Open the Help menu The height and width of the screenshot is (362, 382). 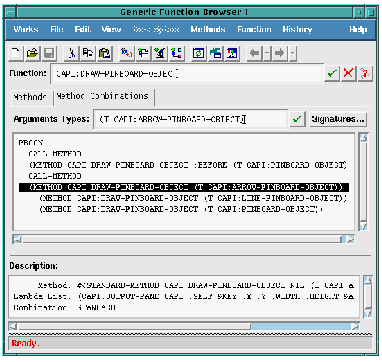pyautogui.click(x=358, y=29)
